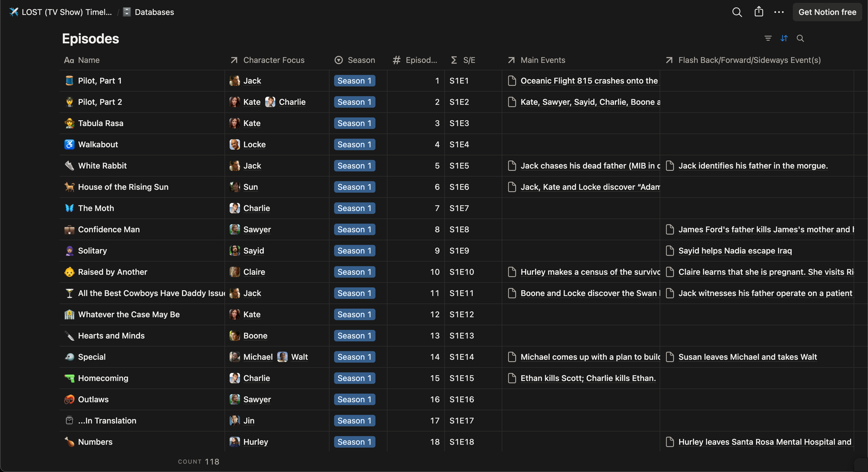This screenshot has height=472, width=868.
Task: Click the COUNT 118 summary
Action: (198, 462)
